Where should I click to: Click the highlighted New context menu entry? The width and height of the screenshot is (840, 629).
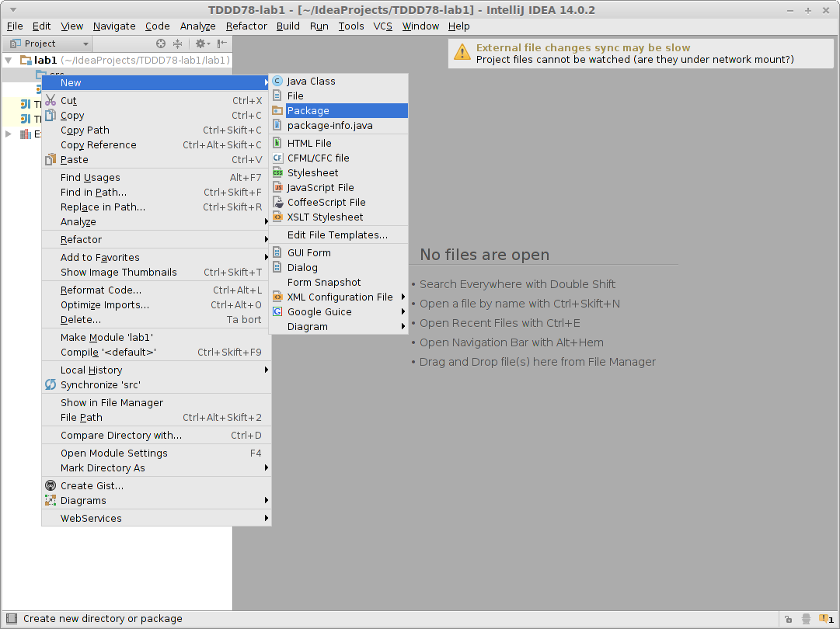(x=156, y=82)
